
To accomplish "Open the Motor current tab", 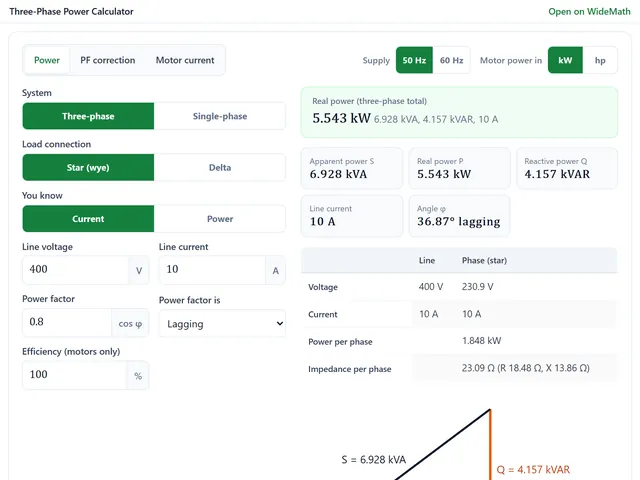I will [185, 60].
